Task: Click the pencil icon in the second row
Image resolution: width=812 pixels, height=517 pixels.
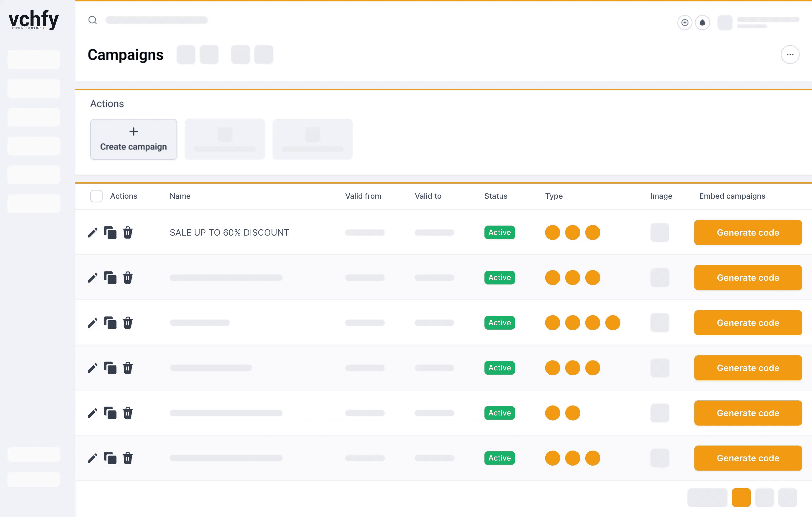Action: coord(92,278)
